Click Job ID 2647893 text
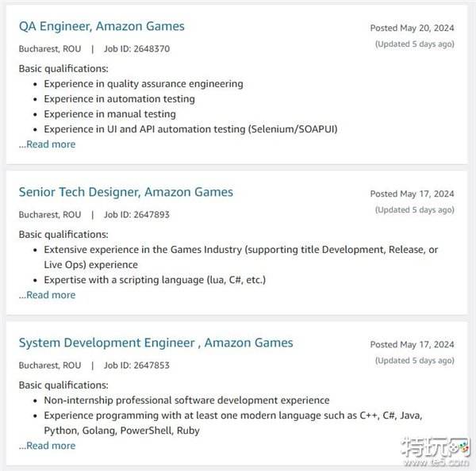This screenshot has width=476, height=471. pos(136,214)
